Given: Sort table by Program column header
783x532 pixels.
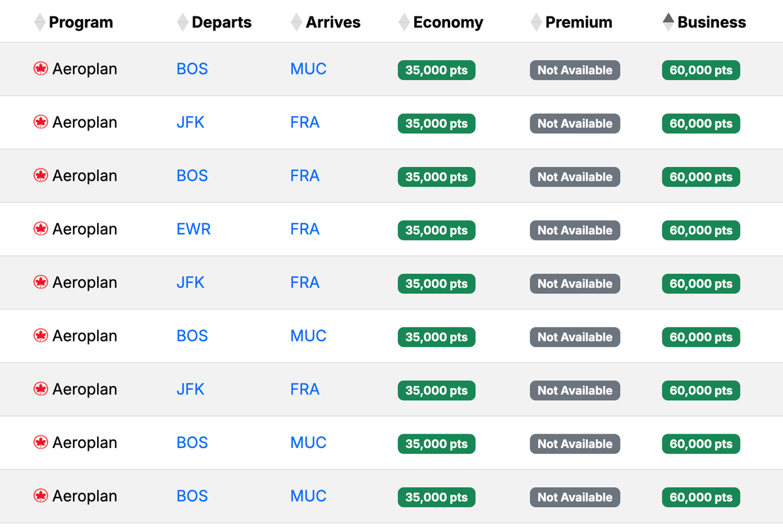Looking at the screenshot, I should pos(81,22).
